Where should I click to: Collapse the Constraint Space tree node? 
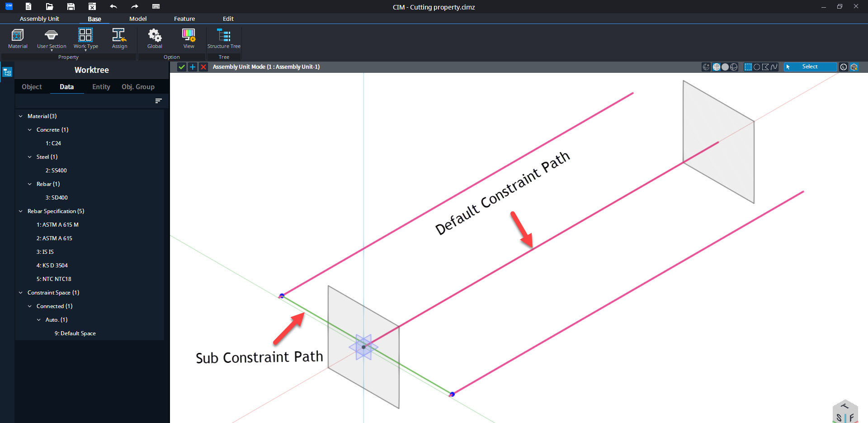[21, 293]
